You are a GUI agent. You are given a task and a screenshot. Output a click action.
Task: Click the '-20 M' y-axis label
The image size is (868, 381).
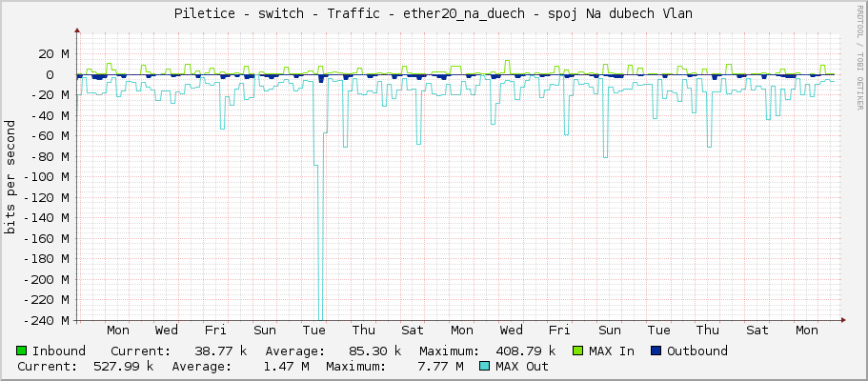50,94
